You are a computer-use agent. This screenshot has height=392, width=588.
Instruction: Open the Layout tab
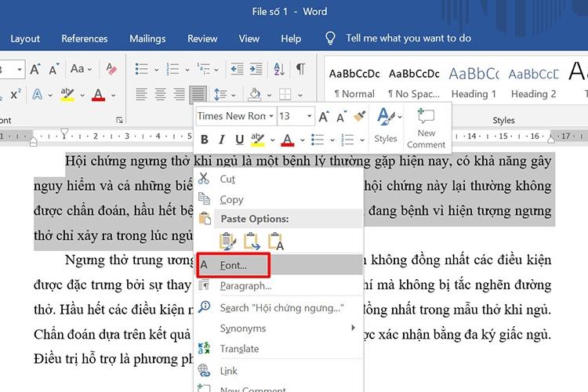(x=25, y=38)
